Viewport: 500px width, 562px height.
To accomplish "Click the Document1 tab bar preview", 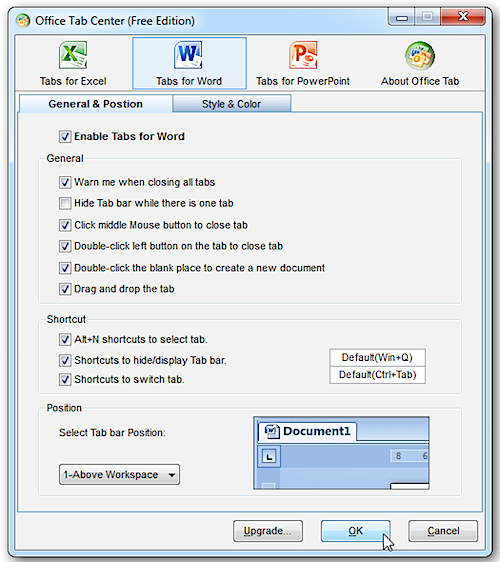I will 341,453.
